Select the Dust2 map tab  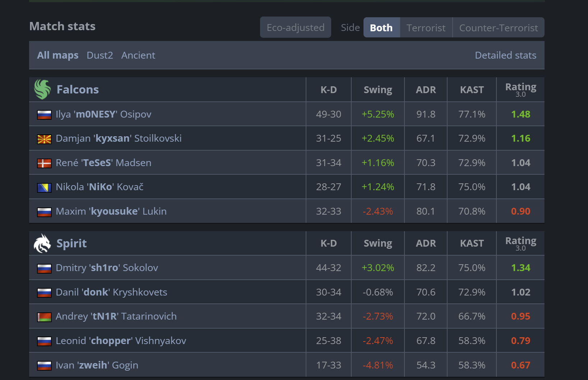pyautogui.click(x=100, y=55)
